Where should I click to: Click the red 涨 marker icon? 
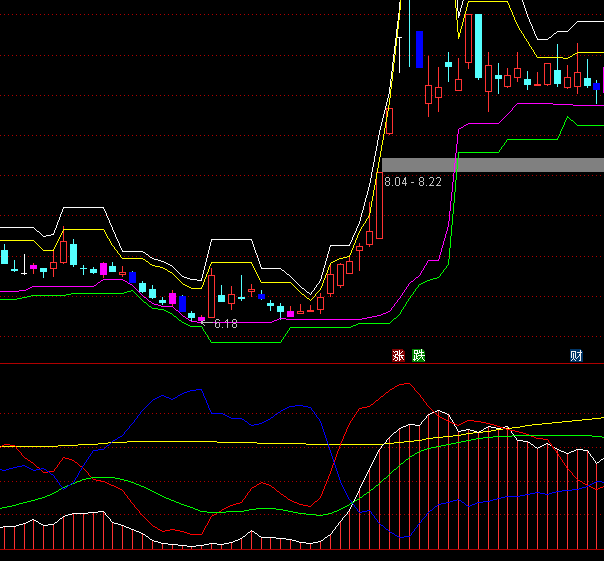pos(398,356)
